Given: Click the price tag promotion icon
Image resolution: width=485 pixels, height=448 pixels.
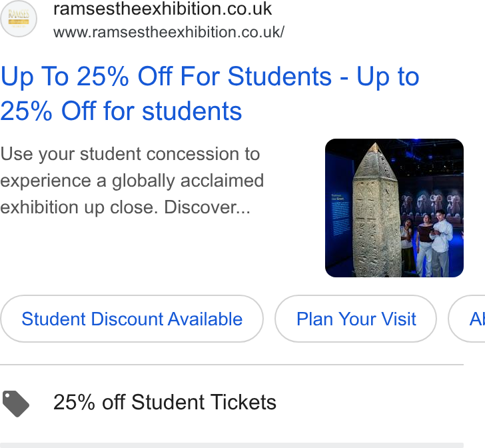Looking at the screenshot, I should click(16, 404).
